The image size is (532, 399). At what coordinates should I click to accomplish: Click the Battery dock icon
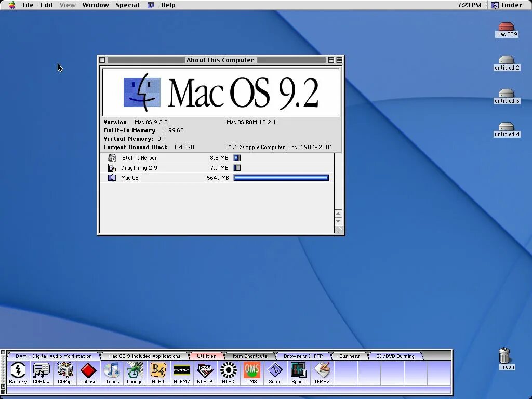(x=18, y=373)
